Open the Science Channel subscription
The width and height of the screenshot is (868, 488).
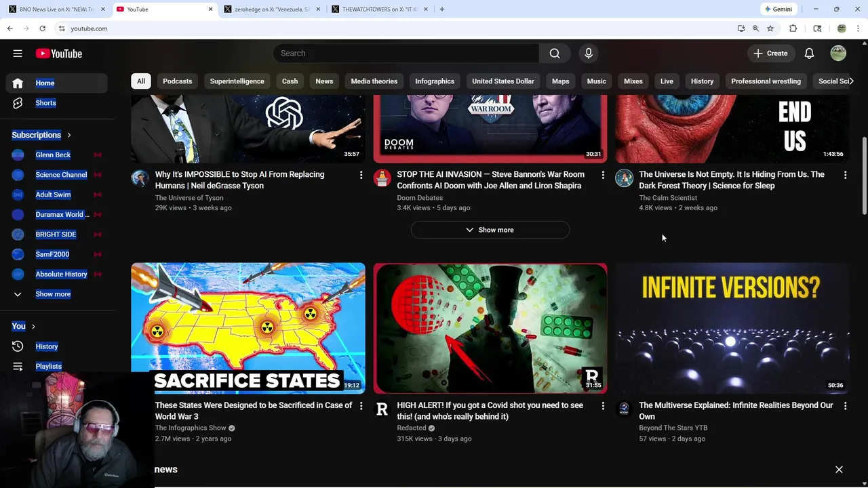coord(57,175)
